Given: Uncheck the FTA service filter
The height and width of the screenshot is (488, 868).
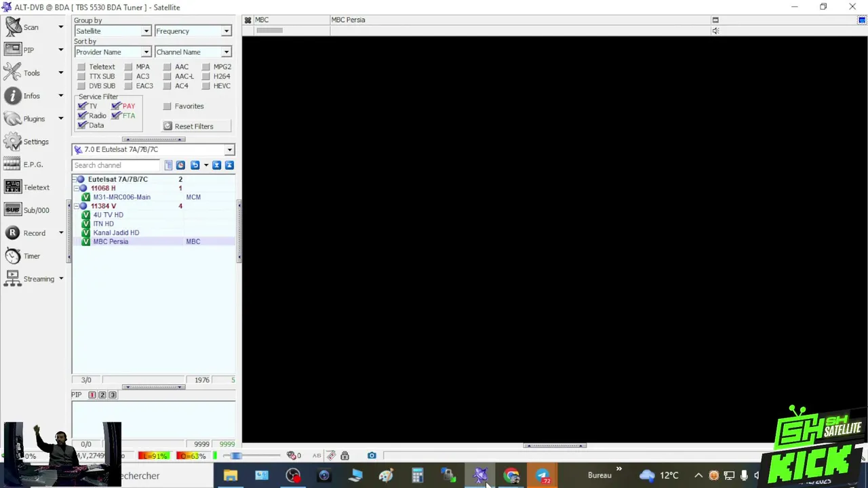Looking at the screenshot, I should point(116,116).
